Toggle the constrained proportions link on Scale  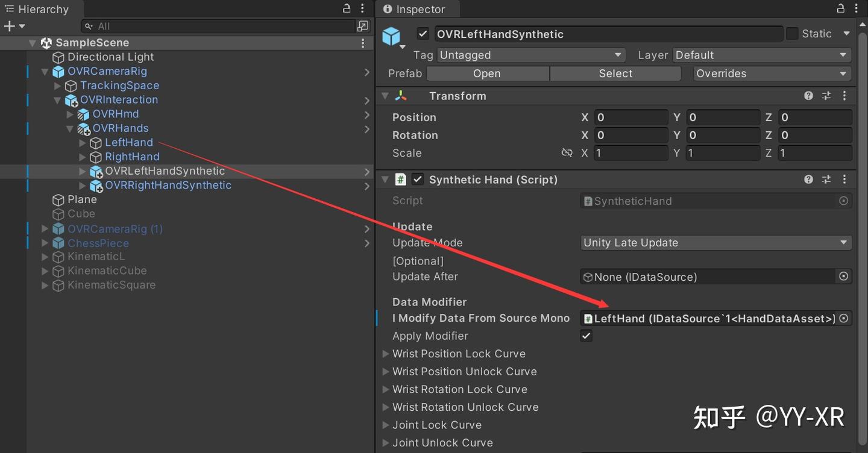click(x=567, y=153)
